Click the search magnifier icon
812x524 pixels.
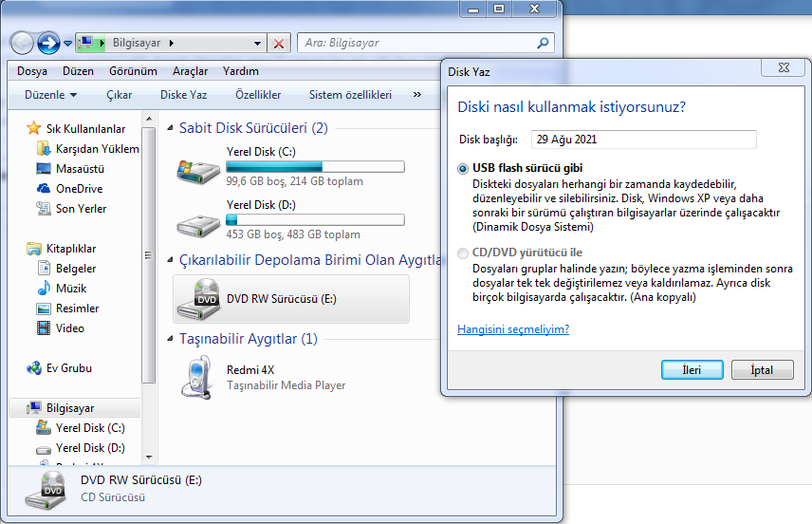tap(543, 43)
